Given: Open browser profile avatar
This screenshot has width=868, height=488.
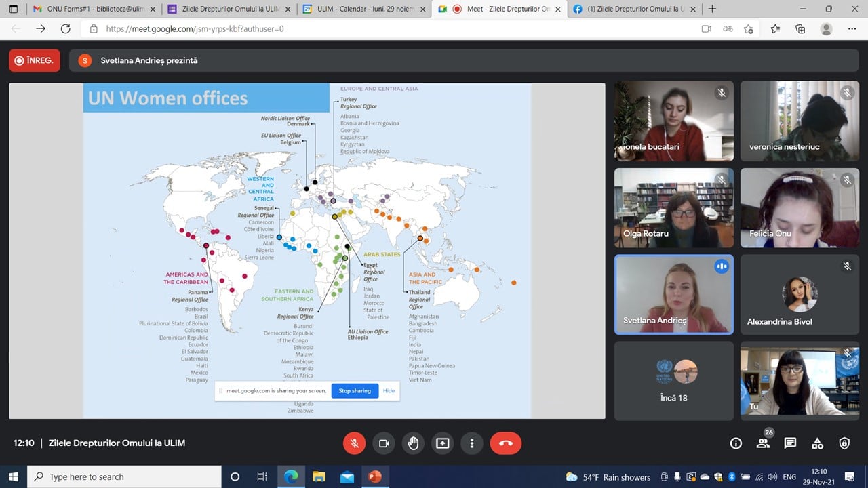Looking at the screenshot, I should (826, 29).
